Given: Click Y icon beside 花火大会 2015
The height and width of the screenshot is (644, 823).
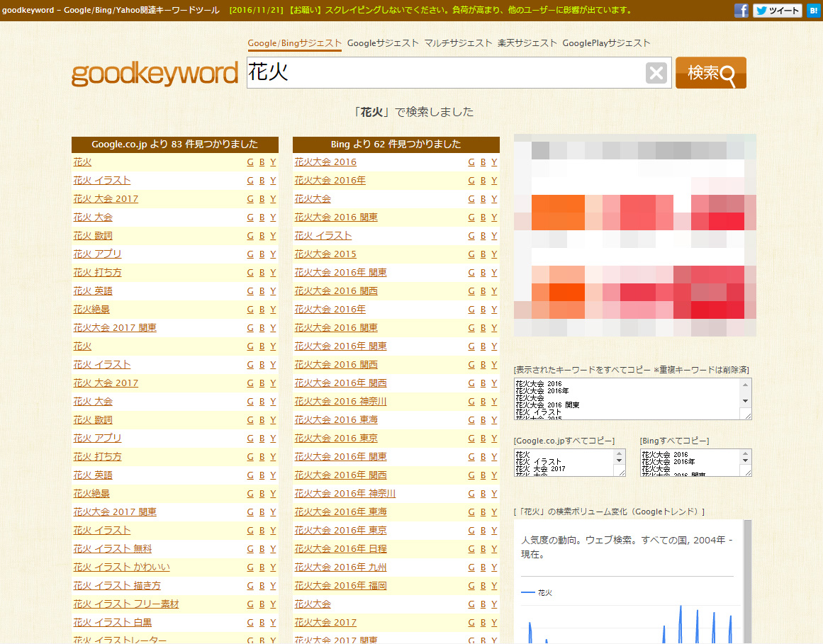Looking at the screenshot, I should 494,254.
